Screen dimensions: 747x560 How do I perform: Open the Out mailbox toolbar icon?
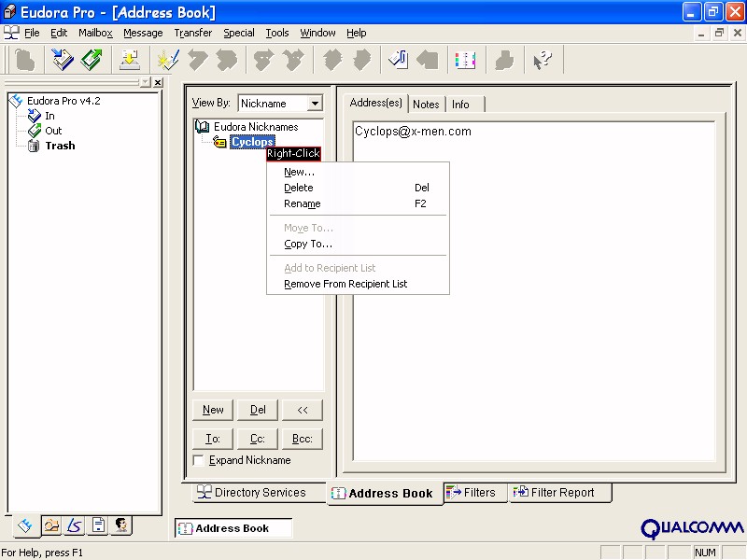point(92,61)
